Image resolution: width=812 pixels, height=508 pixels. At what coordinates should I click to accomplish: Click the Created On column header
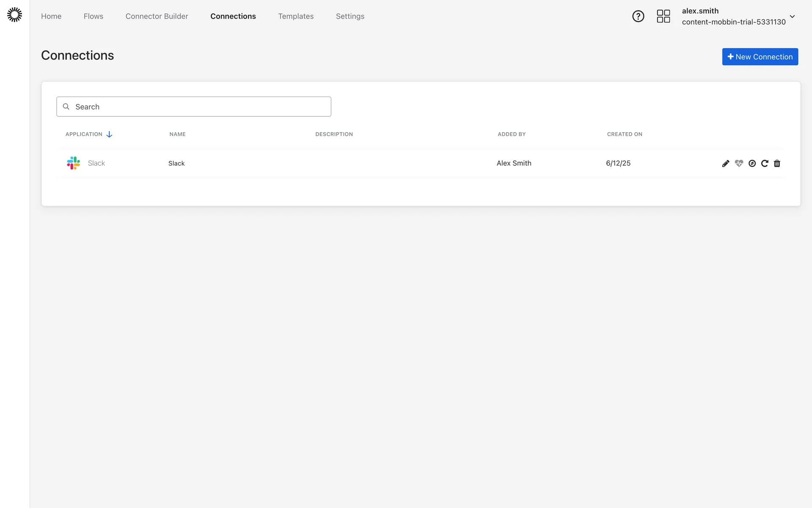pyautogui.click(x=624, y=134)
